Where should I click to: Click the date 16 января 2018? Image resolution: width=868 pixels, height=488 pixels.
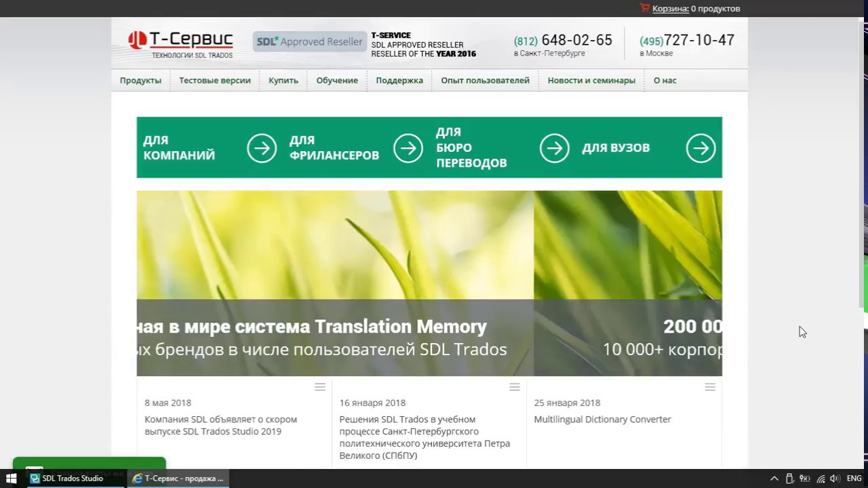pos(372,403)
